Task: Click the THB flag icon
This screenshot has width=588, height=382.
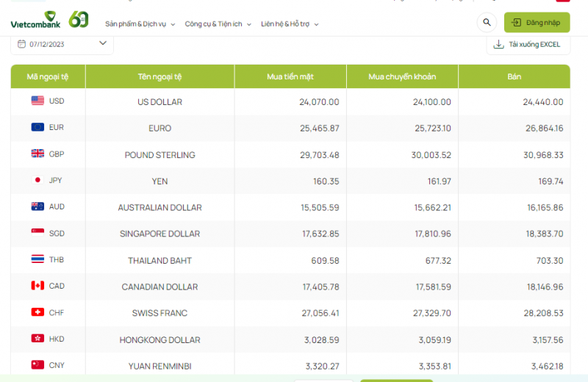Action: click(x=37, y=259)
